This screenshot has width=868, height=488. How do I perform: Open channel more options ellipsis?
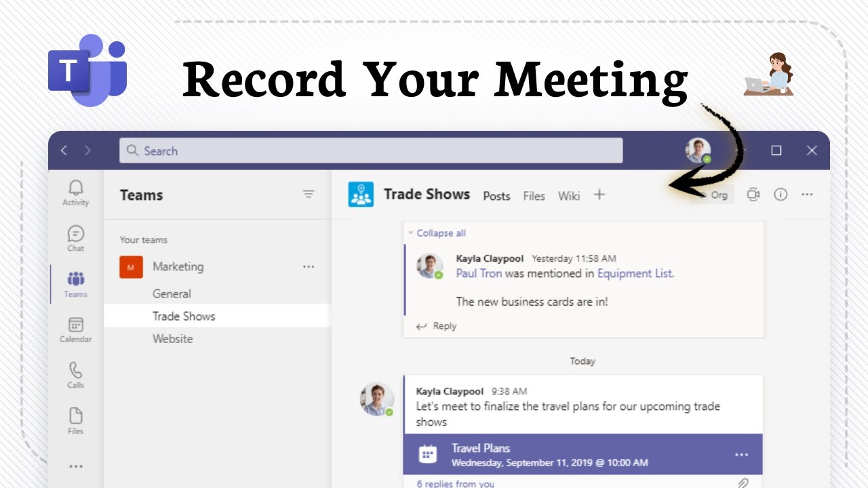click(807, 195)
